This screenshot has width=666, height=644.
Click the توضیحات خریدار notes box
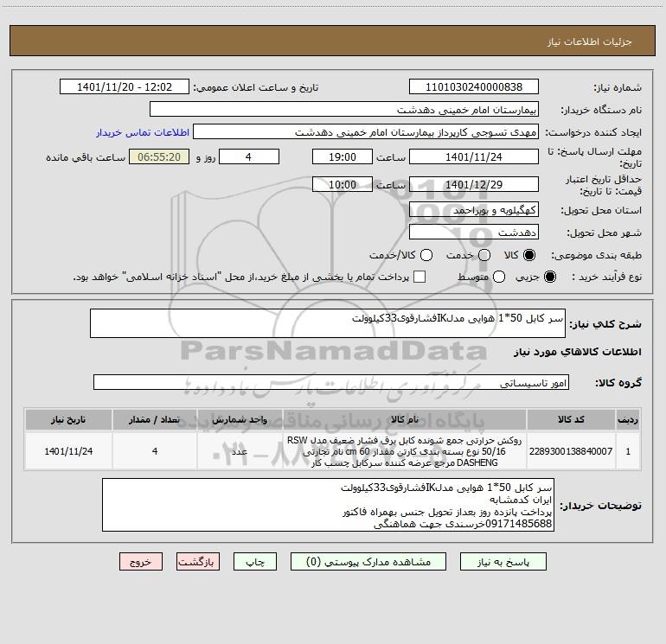point(328,505)
